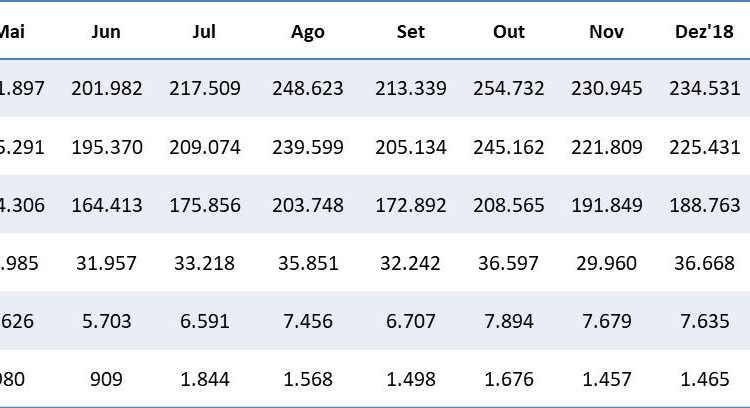This screenshot has height=408, width=750.
Task: Click the 909 cell under Jun
Action: coord(106,379)
